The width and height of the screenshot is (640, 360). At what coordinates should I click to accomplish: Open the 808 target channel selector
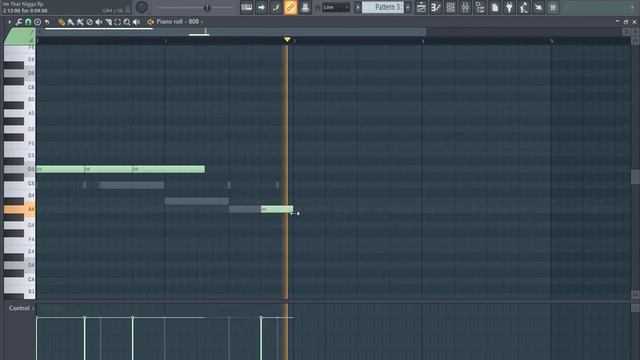pos(196,22)
